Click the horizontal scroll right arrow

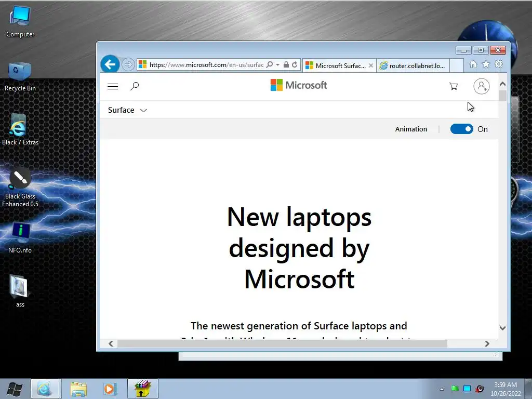(x=487, y=344)
